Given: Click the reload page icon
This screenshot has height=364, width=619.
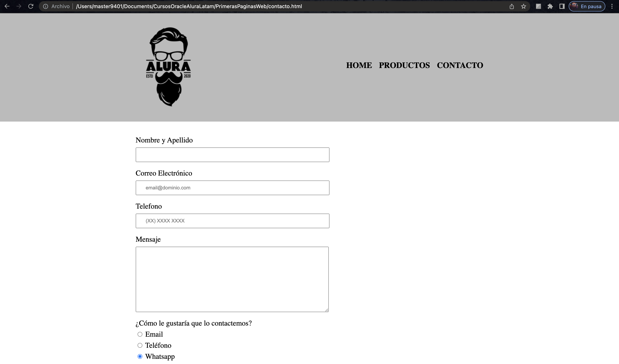Looking at the screenshot, I should [x=31, y=6].
